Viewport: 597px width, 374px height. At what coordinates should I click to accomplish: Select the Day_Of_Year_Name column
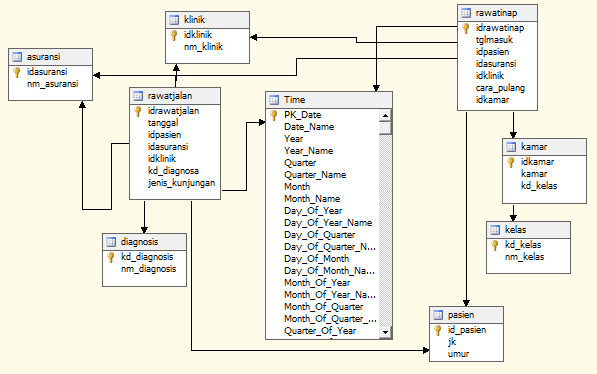(328, 223)
